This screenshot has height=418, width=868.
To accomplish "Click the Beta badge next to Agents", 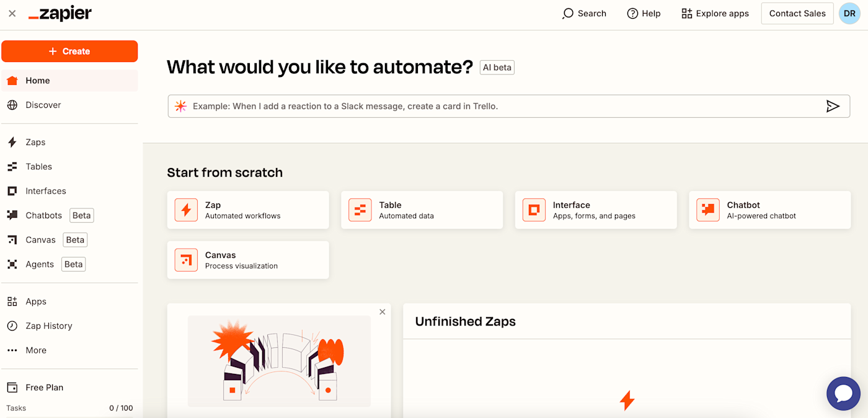I will pos(73,264).
